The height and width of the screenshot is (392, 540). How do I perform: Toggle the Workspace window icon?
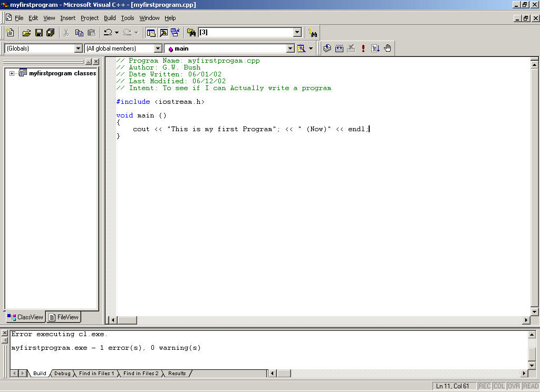151,33
